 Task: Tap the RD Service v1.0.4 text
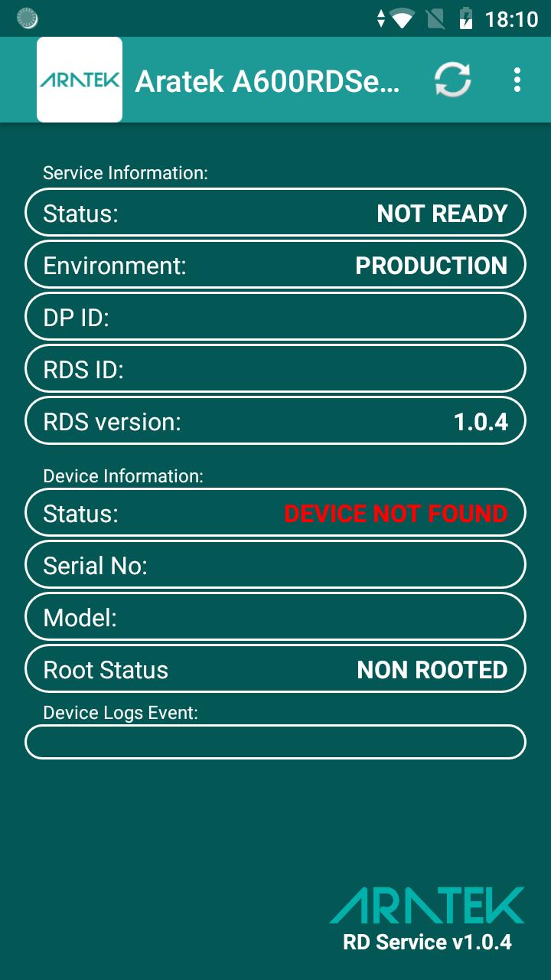coord(427,942)
